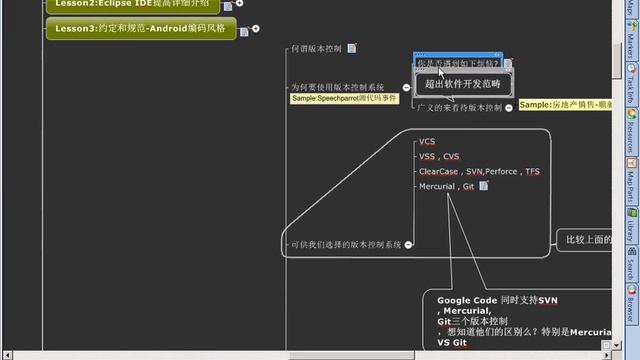Open notes icon beside 你是否遇到如下烦恼 topic
Image resolution: width=640 pixels, height=360 pixels.
coord(508,63)
